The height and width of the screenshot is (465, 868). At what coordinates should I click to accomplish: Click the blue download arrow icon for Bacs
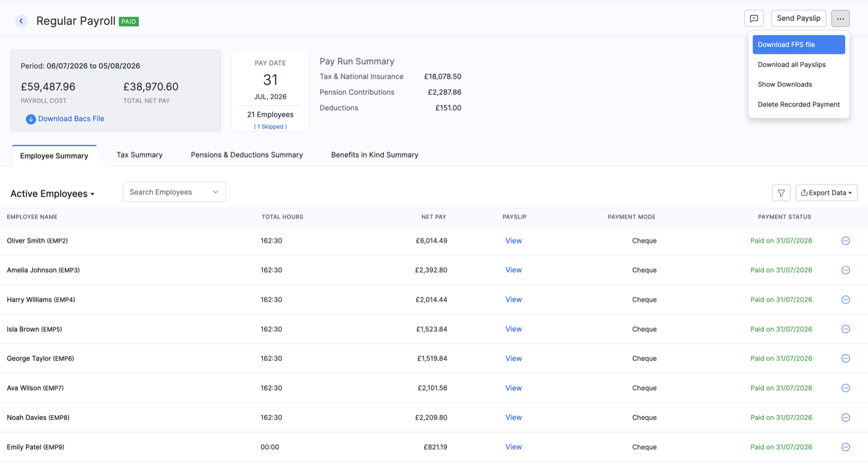30,119
